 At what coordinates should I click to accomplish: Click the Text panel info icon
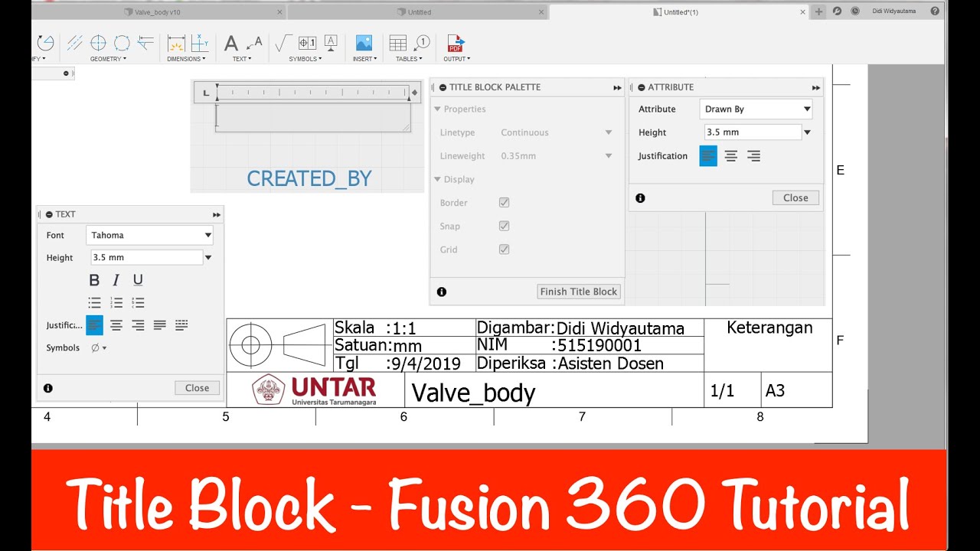pos(48,388)
